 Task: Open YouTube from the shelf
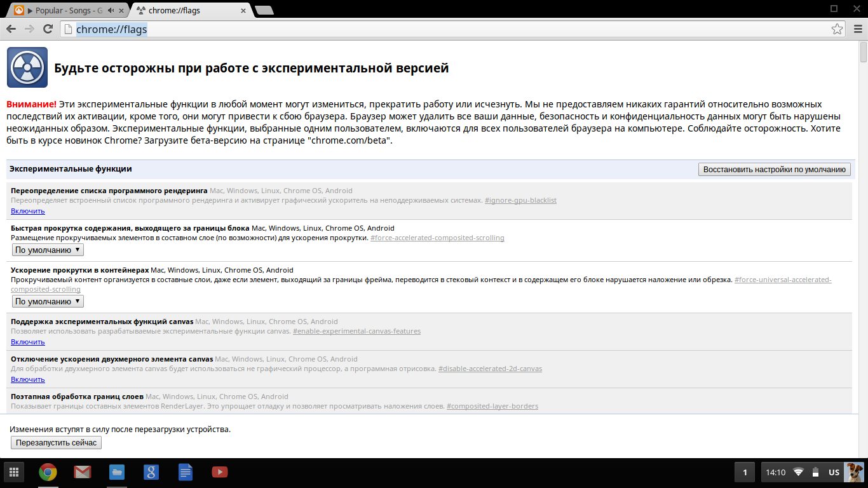(x=219, y=472)
